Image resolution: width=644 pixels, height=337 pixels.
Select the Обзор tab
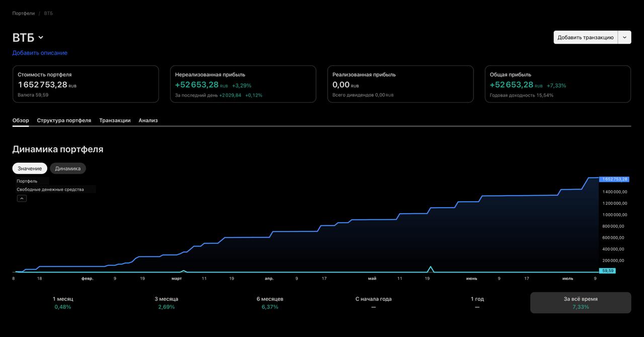[x=21, y=120]
